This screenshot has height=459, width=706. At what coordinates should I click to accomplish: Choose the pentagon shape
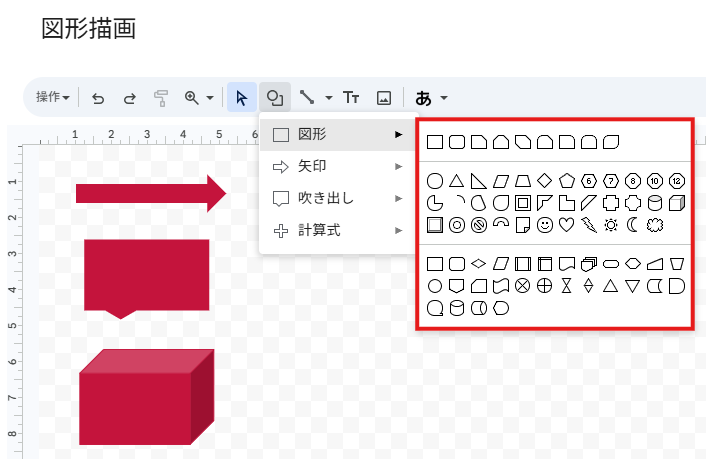click(567, 181)
